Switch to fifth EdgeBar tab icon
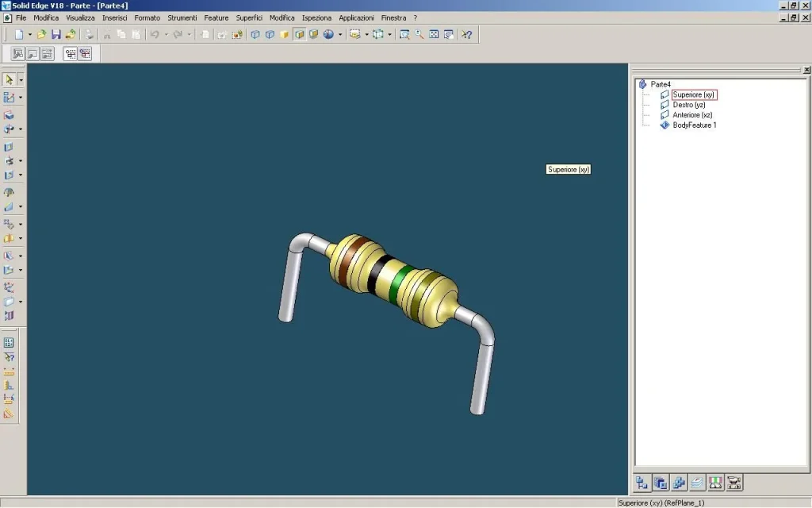 coord(715,483)
